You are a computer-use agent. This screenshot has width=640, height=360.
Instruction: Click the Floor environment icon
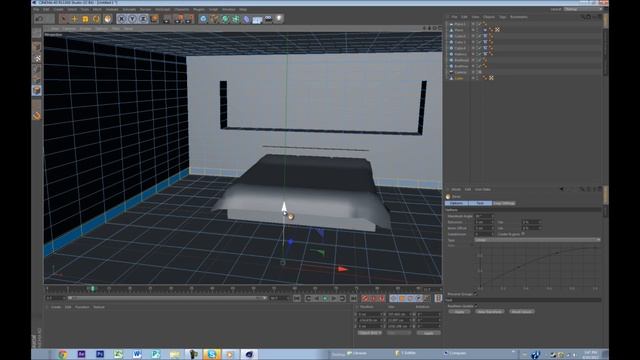pyautogui.click(x=257, y=19)
